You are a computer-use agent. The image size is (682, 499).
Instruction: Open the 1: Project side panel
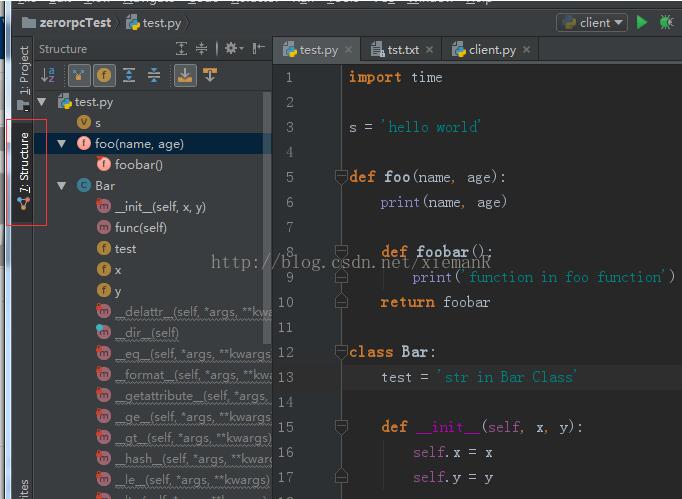pos(24,72)
